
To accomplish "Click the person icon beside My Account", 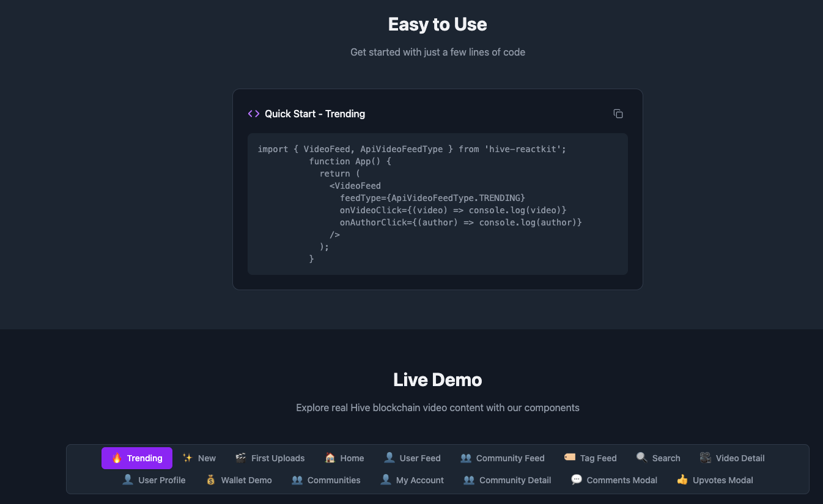I will click(x=386, y=480).
